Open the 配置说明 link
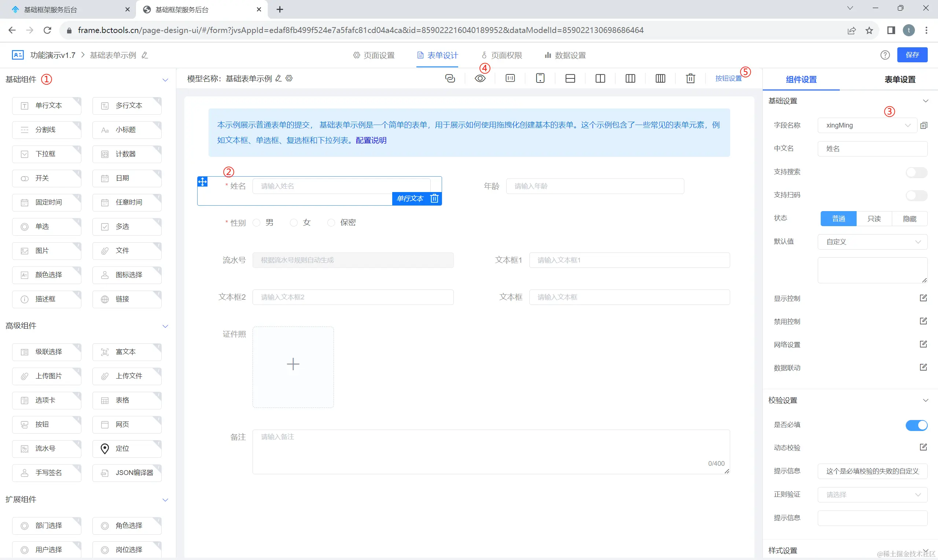The height and width of the screenshot is (560, 938). 371,140
